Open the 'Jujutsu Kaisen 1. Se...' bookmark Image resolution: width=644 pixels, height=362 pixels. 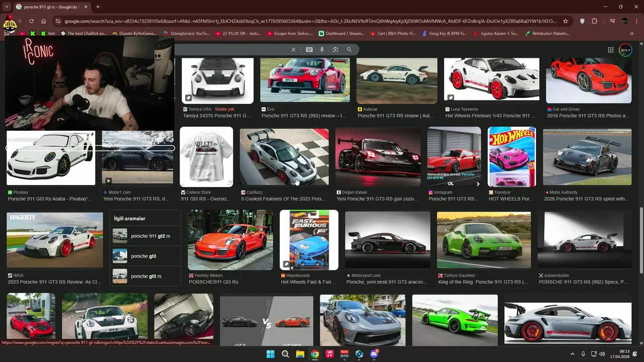coord(496,34)
